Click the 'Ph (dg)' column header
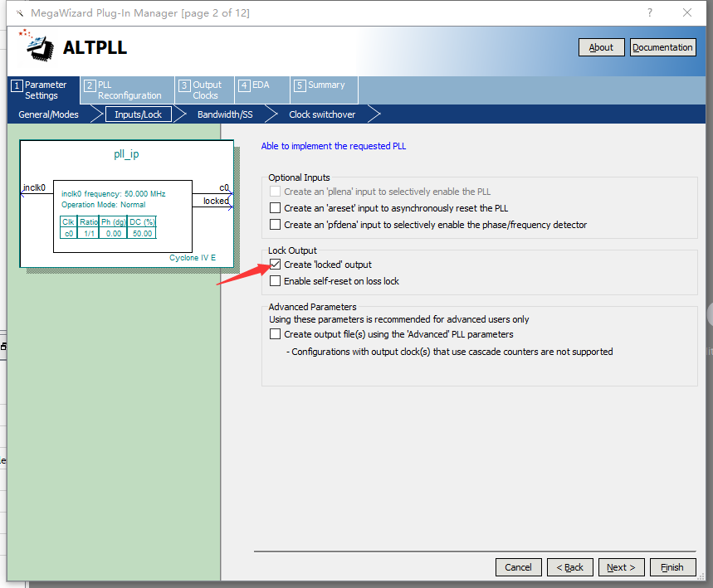 [114, 221]
